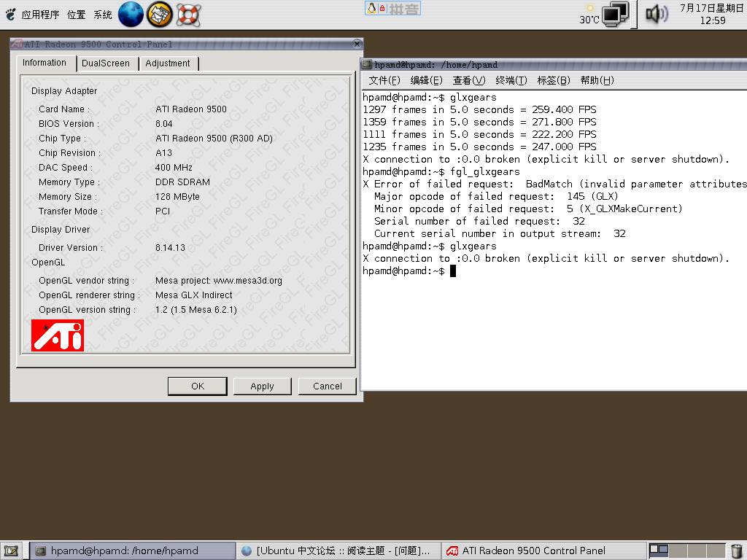Click the terminal line with '222.200 FPS'
Viewport: 747px width, 560px height.
pyautogui.click(x=479, y=134)
